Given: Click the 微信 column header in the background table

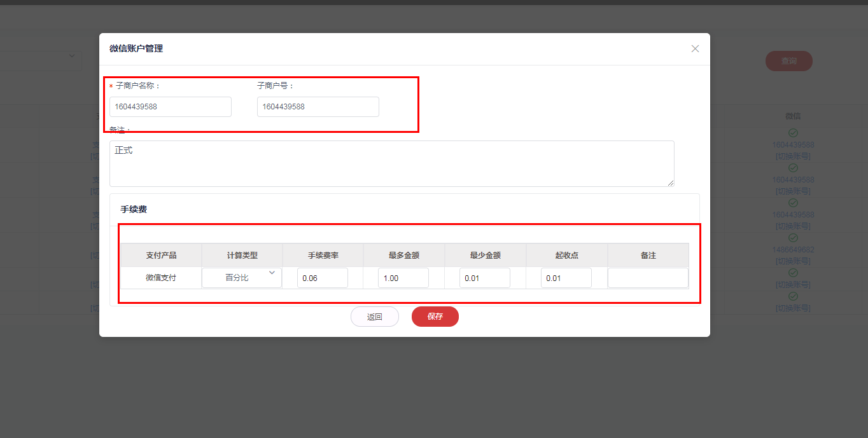Looking at the screenshot, I should (793, 116).
